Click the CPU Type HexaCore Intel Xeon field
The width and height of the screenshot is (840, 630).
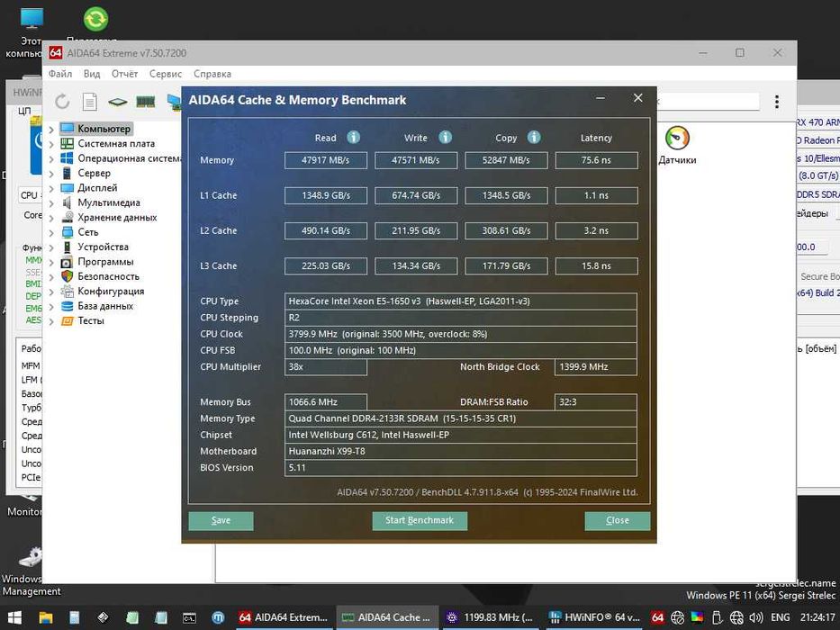click(461, 301)
